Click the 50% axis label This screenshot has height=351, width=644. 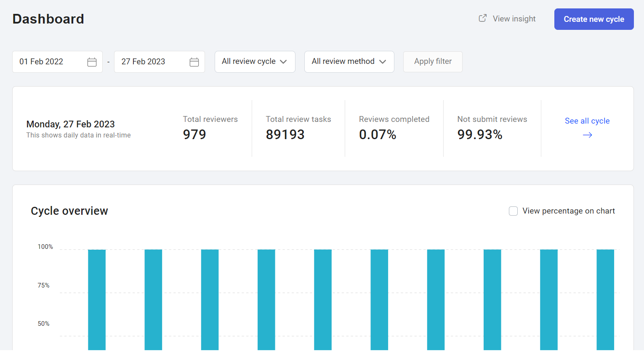click(44, 324)
